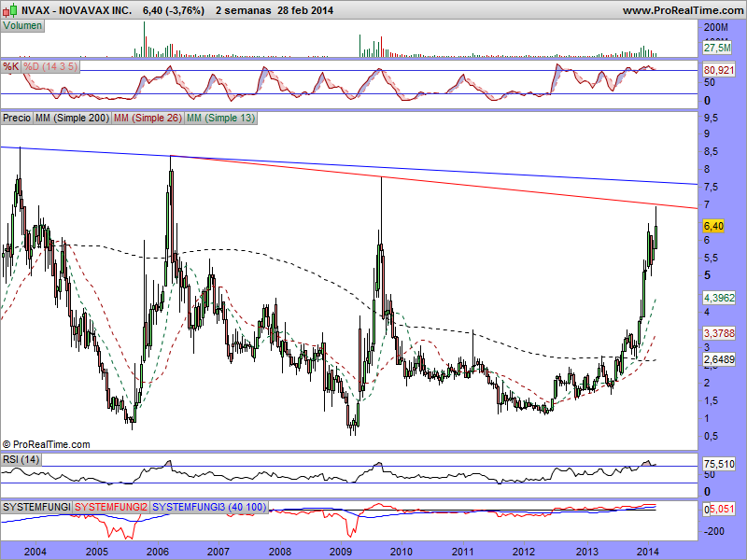Click the SYSTEMFUNGI indicator label

pos(36,507)
